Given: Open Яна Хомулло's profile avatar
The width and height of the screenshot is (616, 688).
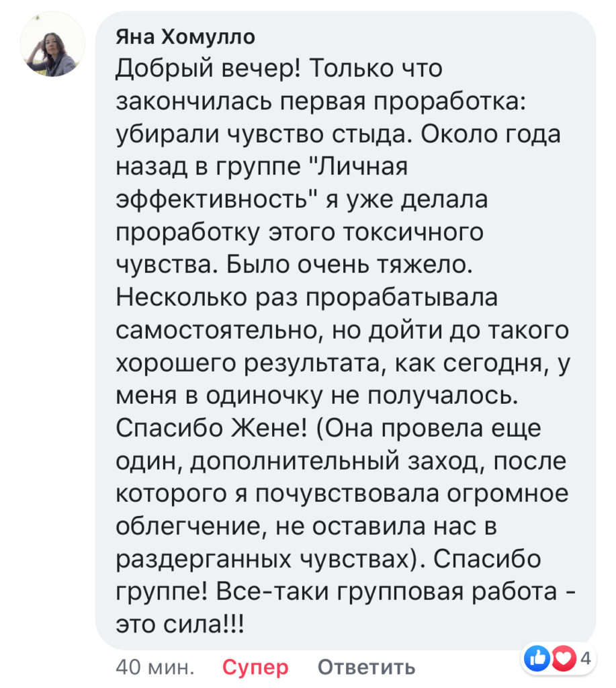Looking at the screenshot, I should pyautogui.click(x=52, y=45).
